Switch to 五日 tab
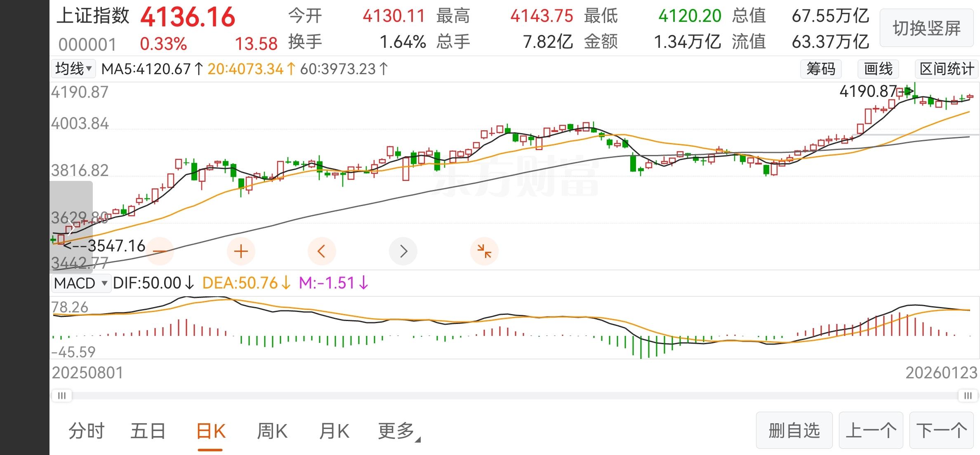The image size is (980, 455). click(148, 431)
